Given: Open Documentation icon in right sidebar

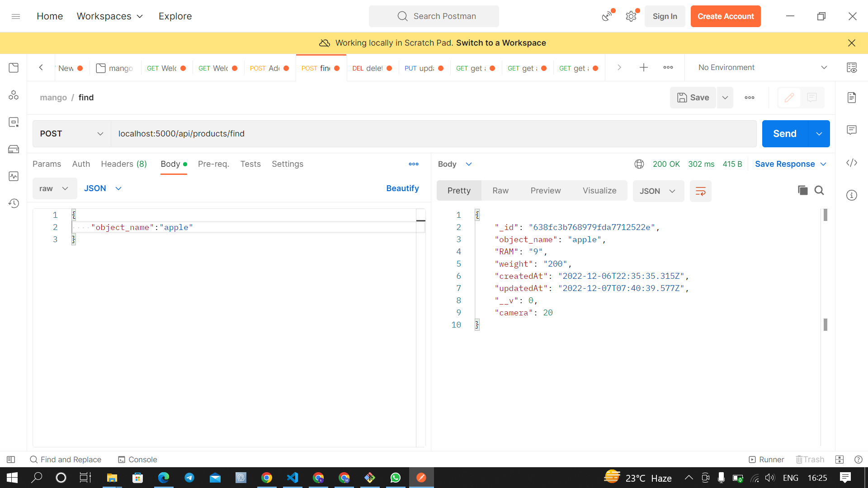Looking at the screenshot, I should click(x=852, y=98).
